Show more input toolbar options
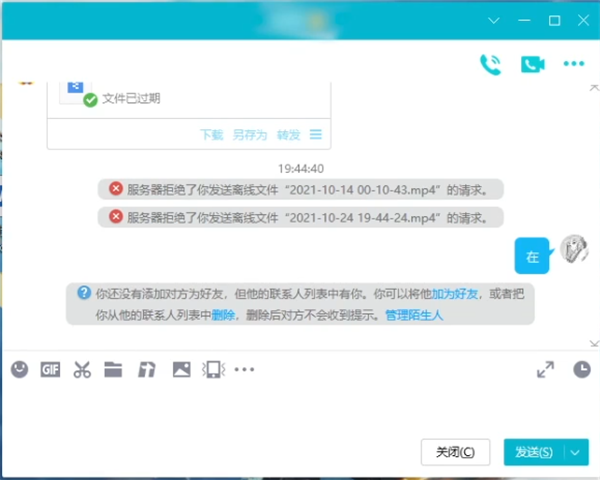The height and width of the screenshot is (480, 600). (244, 369)
